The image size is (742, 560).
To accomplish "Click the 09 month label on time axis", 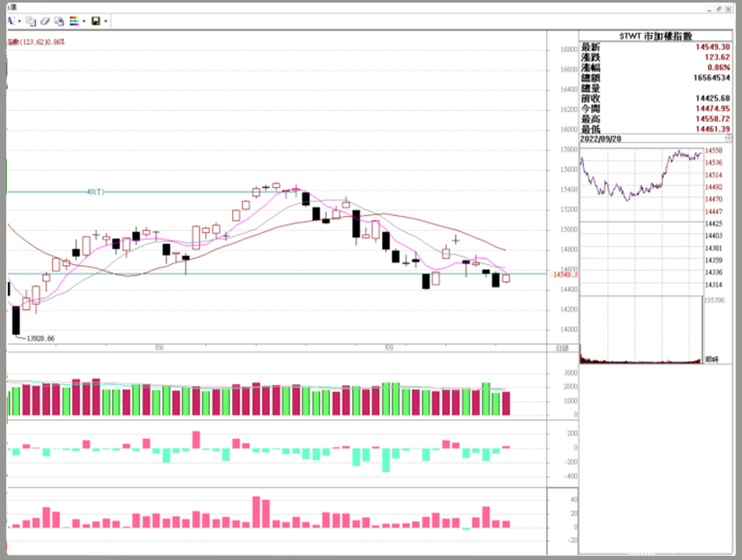I will (x=389, y=347).
